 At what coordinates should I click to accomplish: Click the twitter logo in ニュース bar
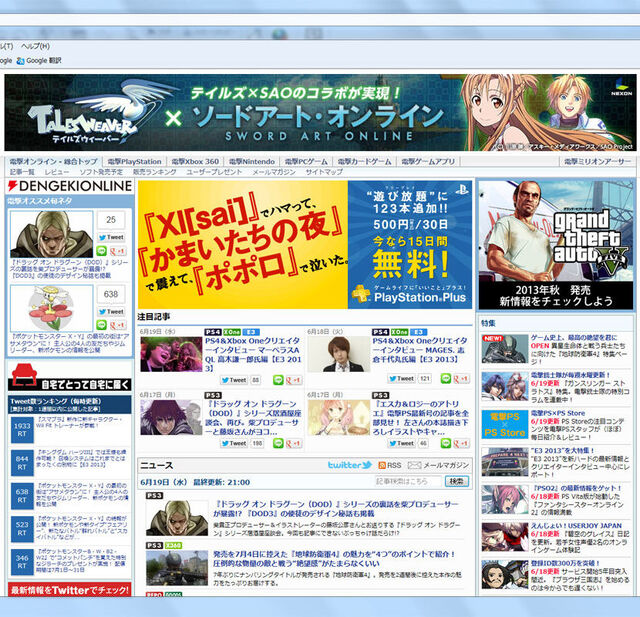click(x=350, y=465)
